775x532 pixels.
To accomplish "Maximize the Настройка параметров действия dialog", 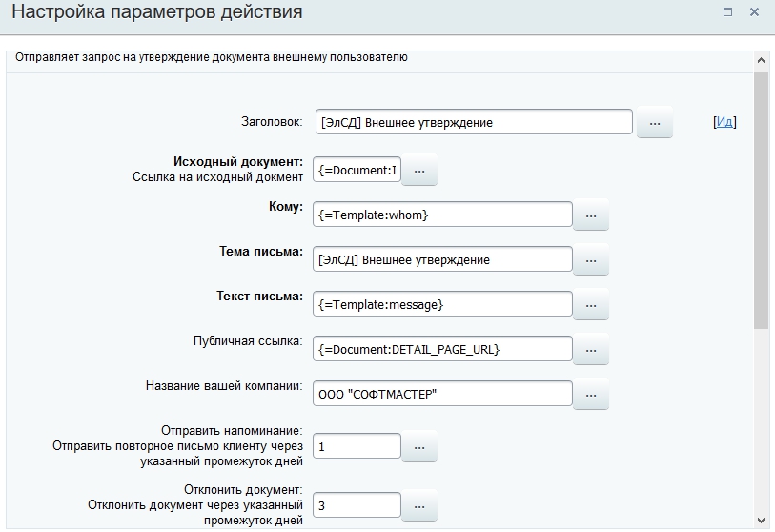I will pos(728,12).
